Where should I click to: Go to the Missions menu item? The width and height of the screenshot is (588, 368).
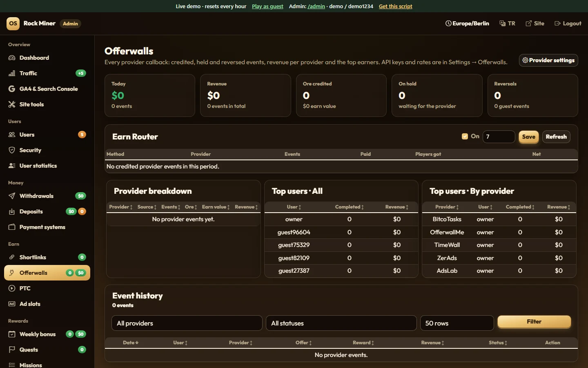point(47,365)
